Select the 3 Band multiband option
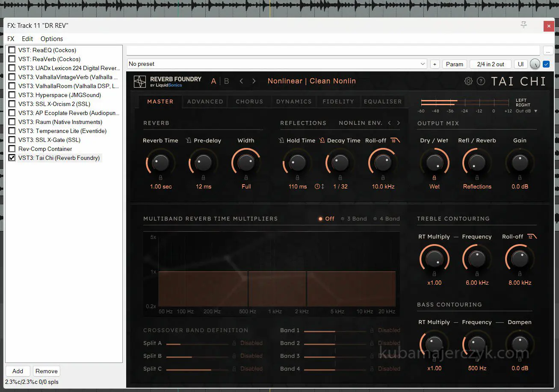The height and width of the screenshot is (392, 559). (x=354, y=219)
